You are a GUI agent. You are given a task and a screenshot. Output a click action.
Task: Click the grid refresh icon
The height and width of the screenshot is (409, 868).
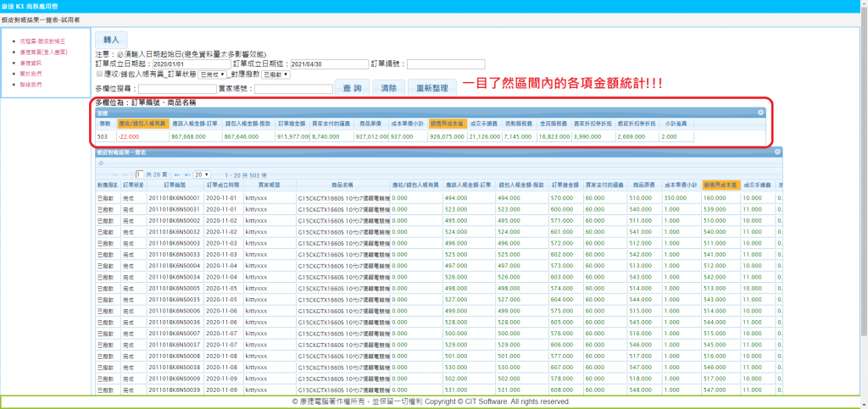click(x=101, y=162)
